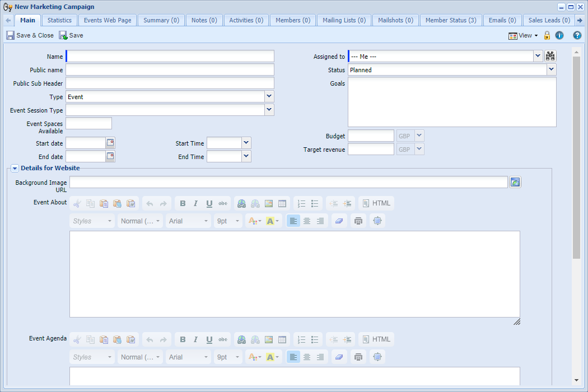Screen dimensions: 588x392
Task: Align text left in Event About editor
Action: click(x=293, y=221)
